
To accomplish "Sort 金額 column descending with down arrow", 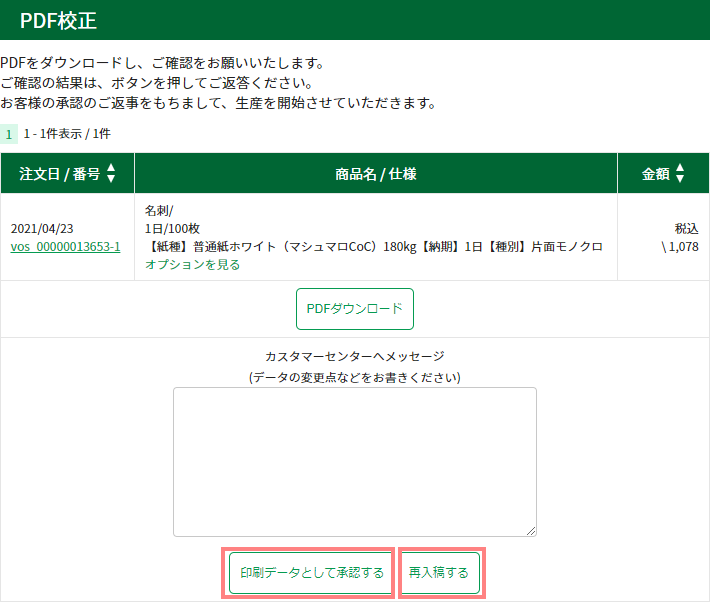I will 680,179.
